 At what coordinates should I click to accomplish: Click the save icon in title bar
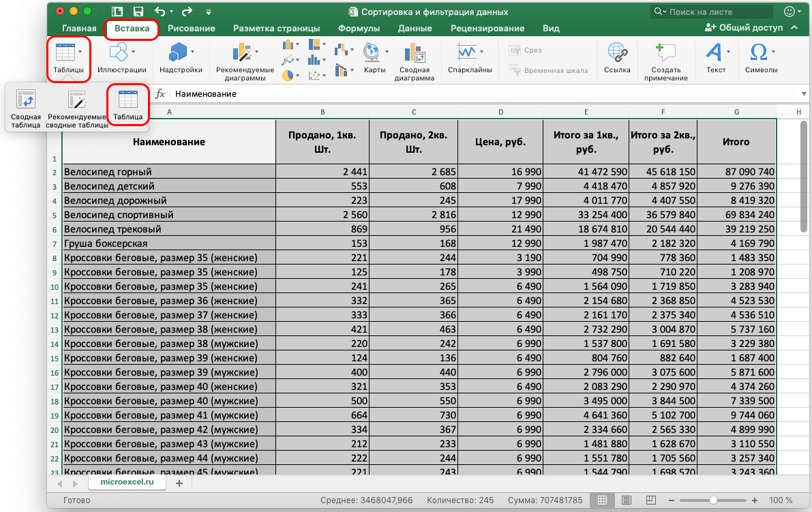click(x=138, y=12)
